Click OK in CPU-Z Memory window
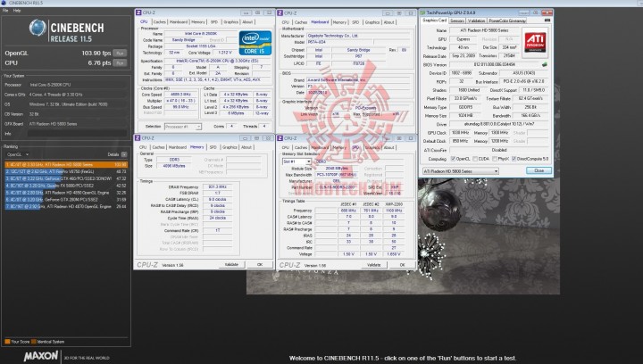Viewport: 643px width, 364px height. click(x=260, y=264)
